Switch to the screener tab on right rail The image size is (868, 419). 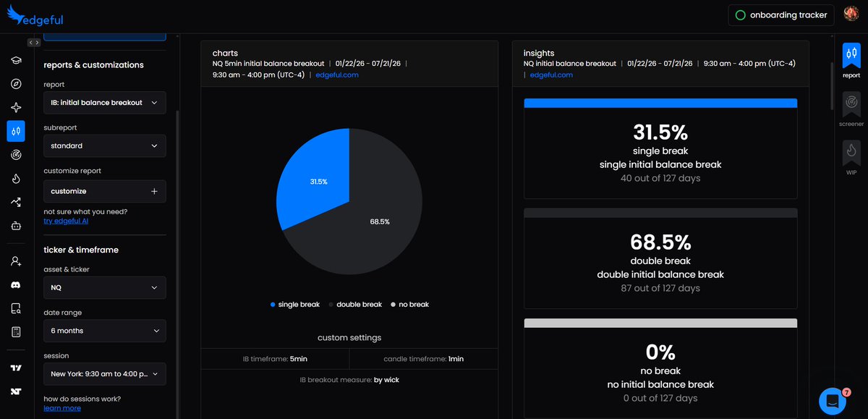coord(851,109)
